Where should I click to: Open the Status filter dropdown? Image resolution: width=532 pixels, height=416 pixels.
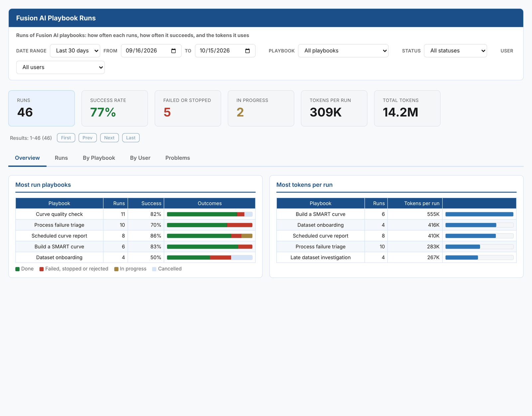[x=455, y=51]
